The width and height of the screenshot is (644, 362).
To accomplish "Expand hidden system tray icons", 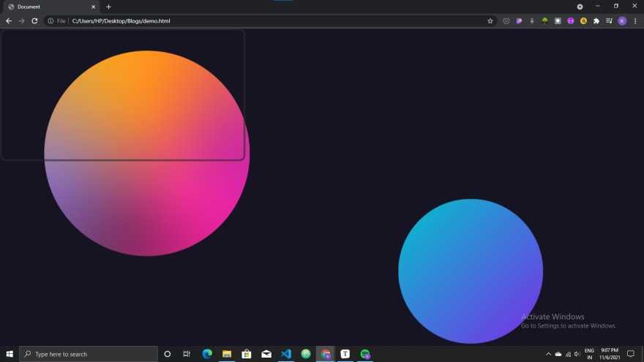I will pyautogui.click(x=548, y=354).
